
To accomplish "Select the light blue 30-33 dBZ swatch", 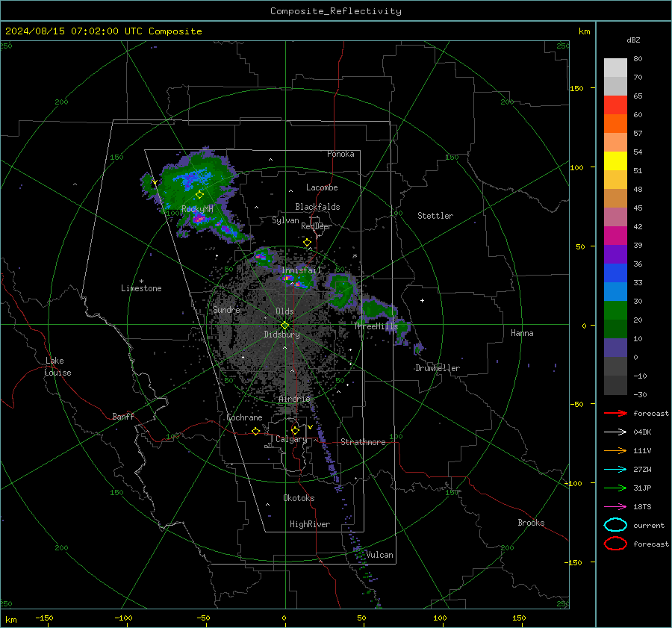I will click(x=615, y=291).
